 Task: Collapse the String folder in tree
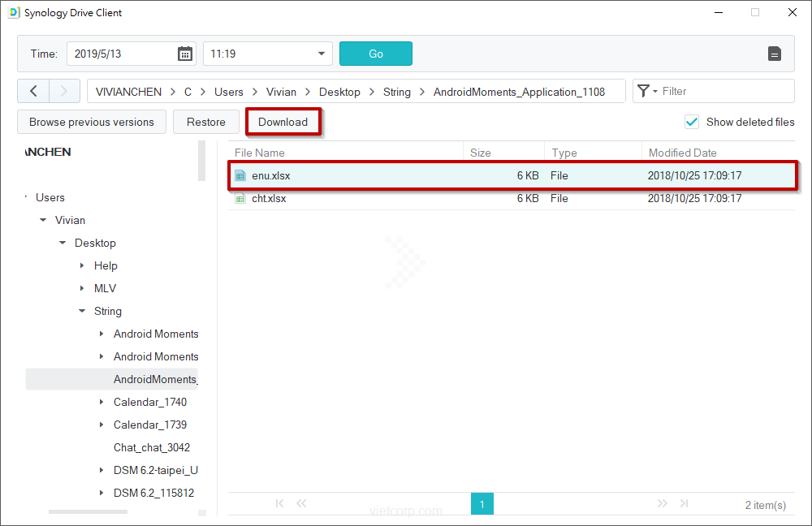pos(82,311)
